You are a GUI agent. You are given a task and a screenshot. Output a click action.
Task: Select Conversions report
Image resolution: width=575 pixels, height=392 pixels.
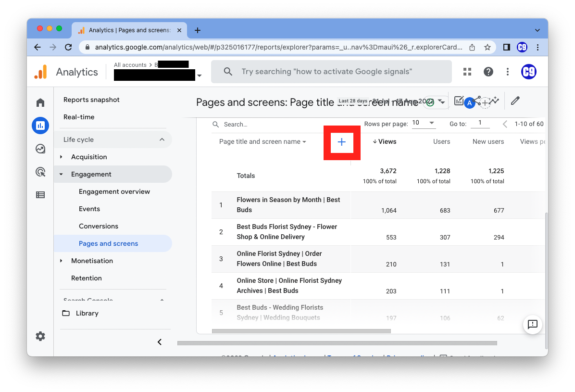click(x=99, y=226)
